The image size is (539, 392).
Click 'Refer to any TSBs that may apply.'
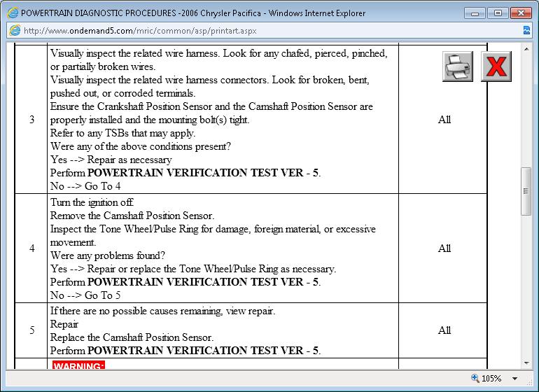(x=122, y=133)
